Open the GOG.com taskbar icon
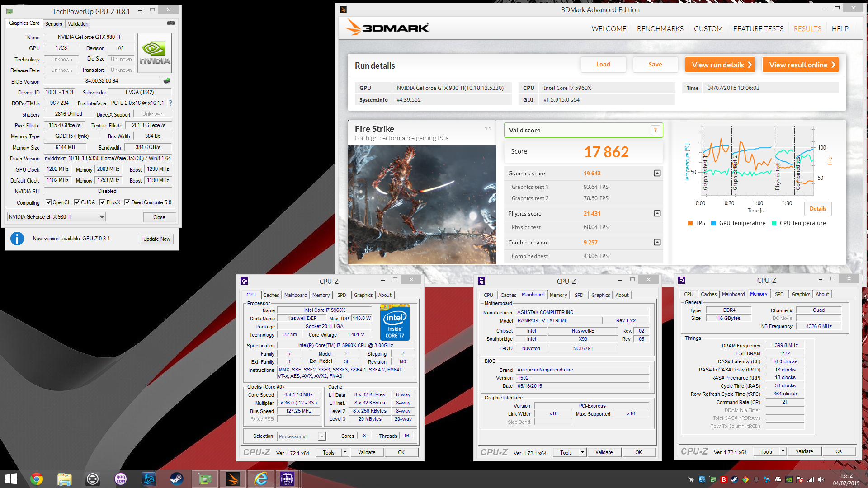This screenshot has width=868, height=488. [x=121, y=479]
